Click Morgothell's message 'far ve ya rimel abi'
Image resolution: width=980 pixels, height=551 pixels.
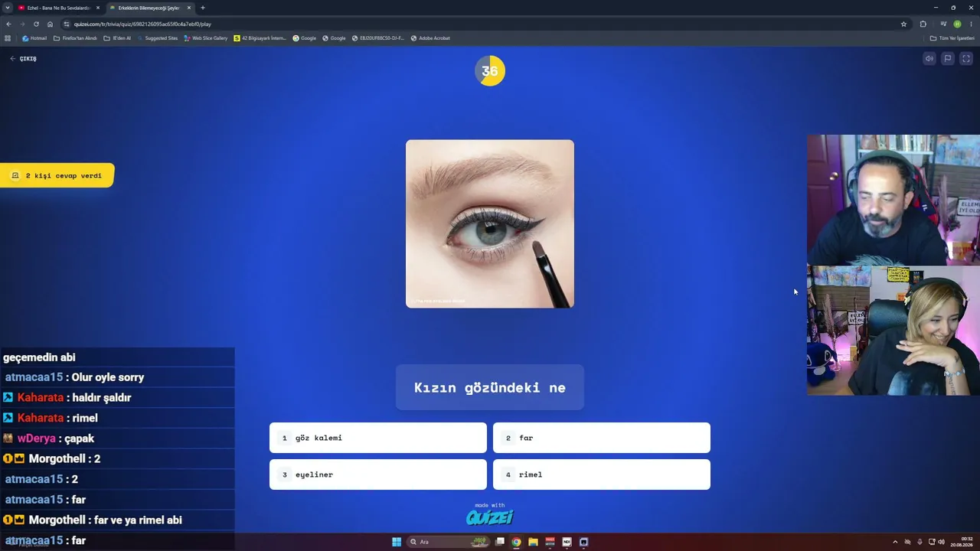[x=138, y=520]
